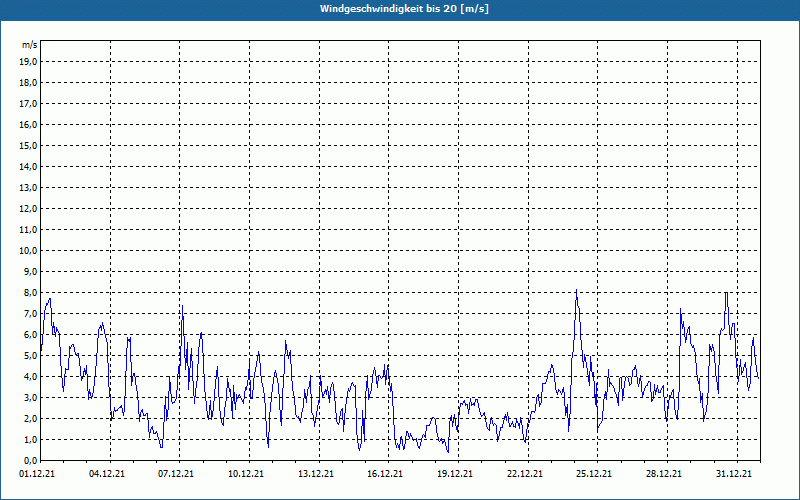
Task: Select the 22.12.21 date label
Action: click(524, 474)
